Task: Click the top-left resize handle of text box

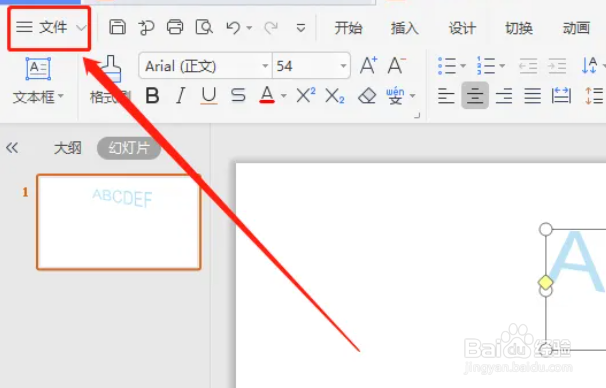Action: pyautogui.click(x=546, y=229)
